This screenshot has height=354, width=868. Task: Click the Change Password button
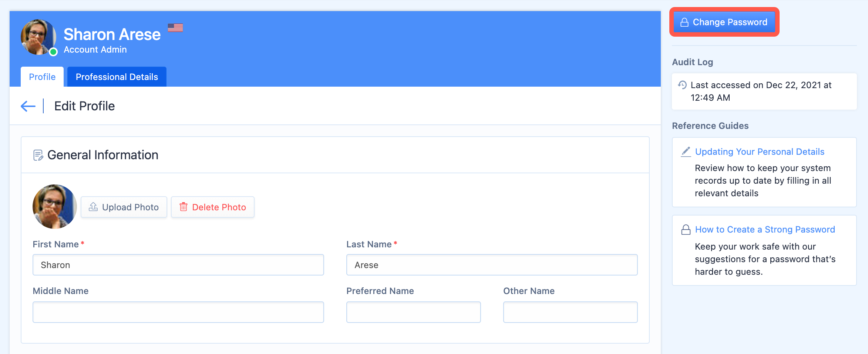point(724,22)
